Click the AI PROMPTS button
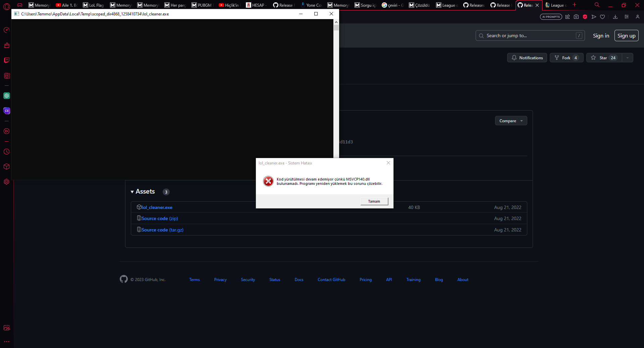 point(551,17)
